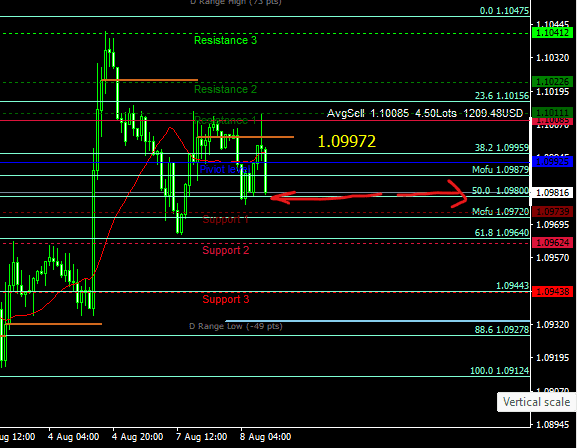Click the Support 1 level label

[x=225, y=219]
